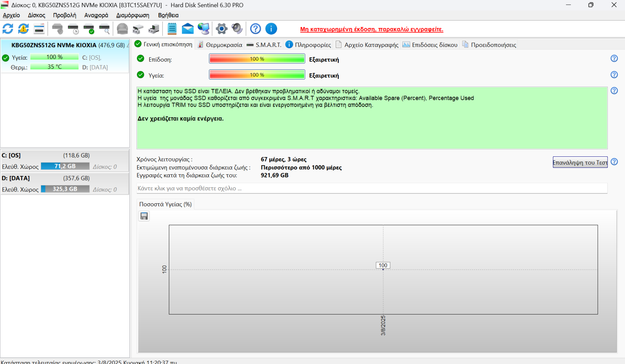
Task: Click the Δεν χρειάζεται καμία ενέργεια text
Action: tap(181, 119)
